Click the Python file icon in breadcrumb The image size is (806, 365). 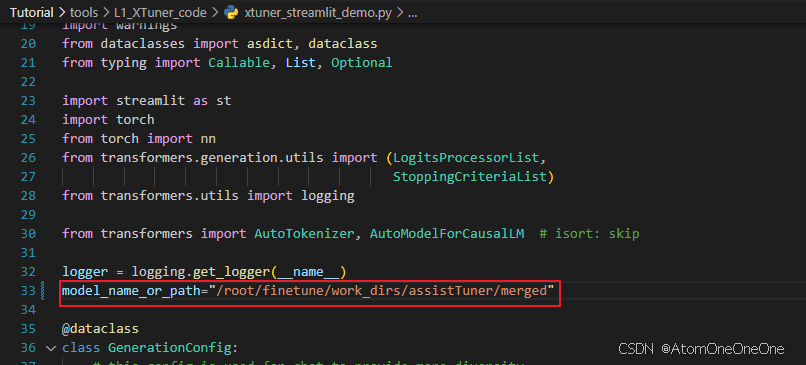(x=231, y=13)
